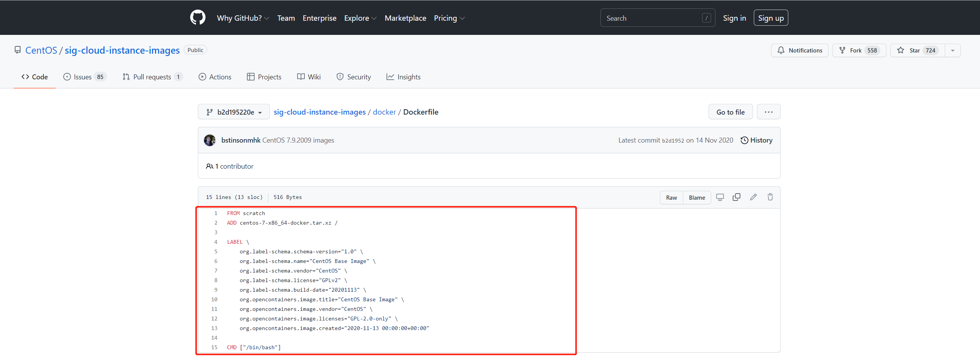Navigate to the docker folder breadcrumb
Image resolution: width=980 pixels, height=363 pixels.
point(384,112)
